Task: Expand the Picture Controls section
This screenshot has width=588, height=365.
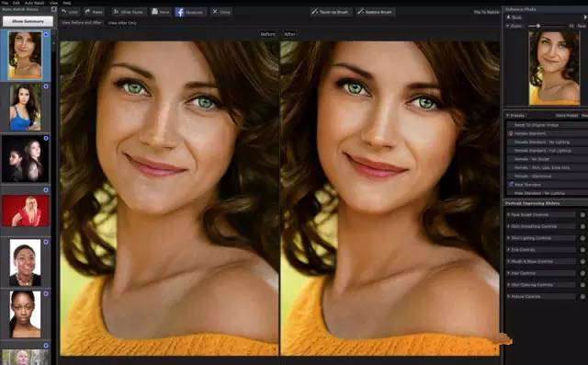Action: click(541, 296)
